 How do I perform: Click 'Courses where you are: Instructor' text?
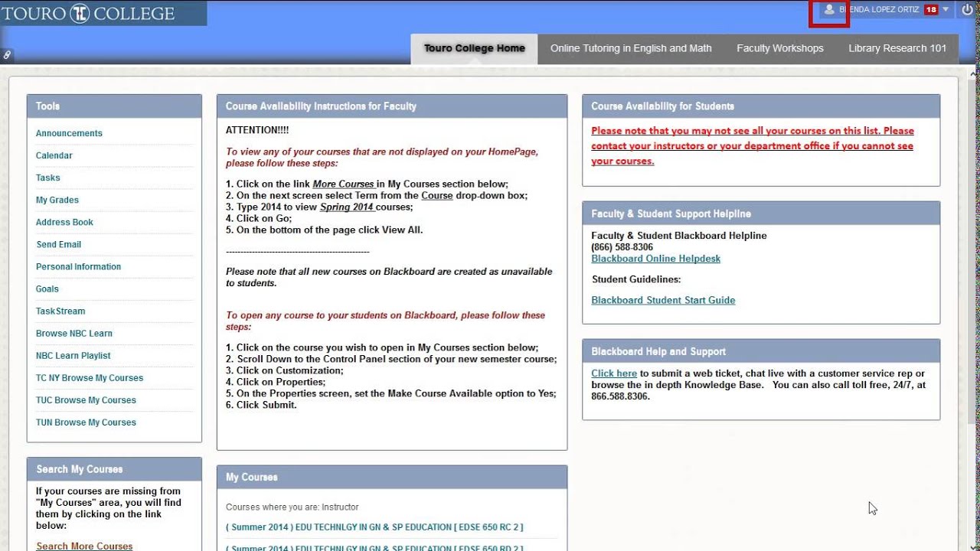[292, 507]
